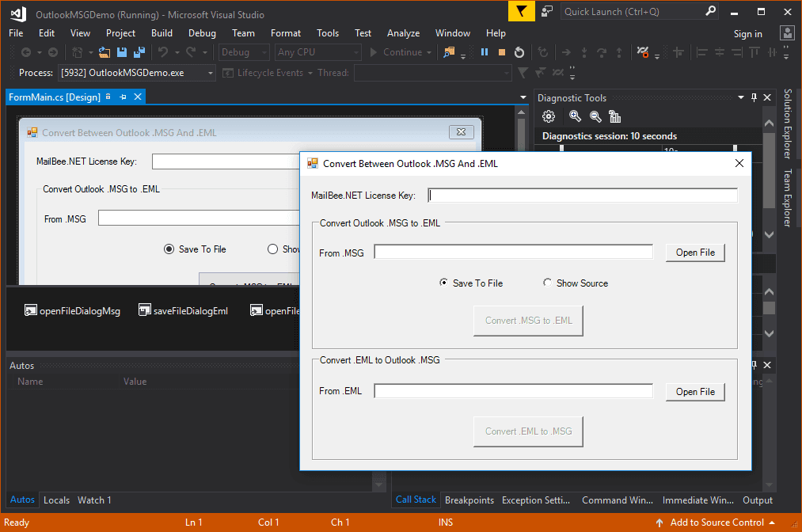Open the Continue button dropdown arrow

(428, 52)
